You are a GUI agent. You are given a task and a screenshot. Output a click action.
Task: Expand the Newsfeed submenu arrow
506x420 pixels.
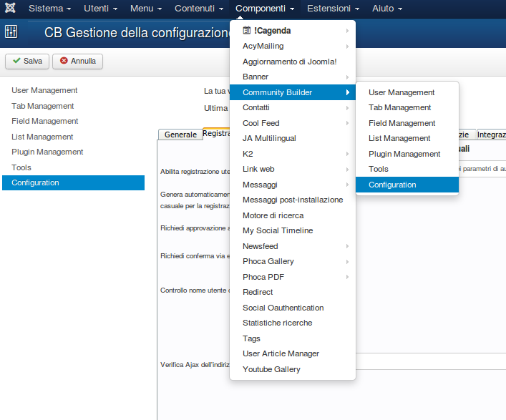pos(347,246)
